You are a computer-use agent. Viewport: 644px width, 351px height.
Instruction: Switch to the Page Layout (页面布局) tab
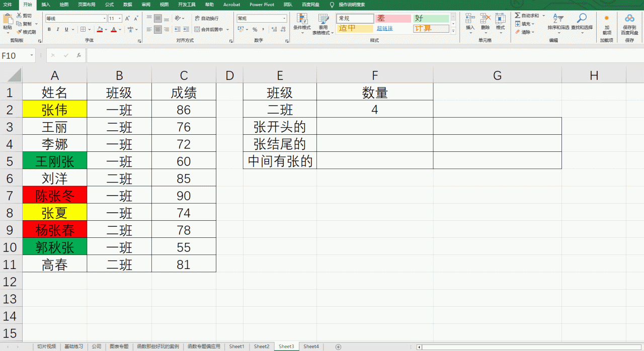coord(87,5)
